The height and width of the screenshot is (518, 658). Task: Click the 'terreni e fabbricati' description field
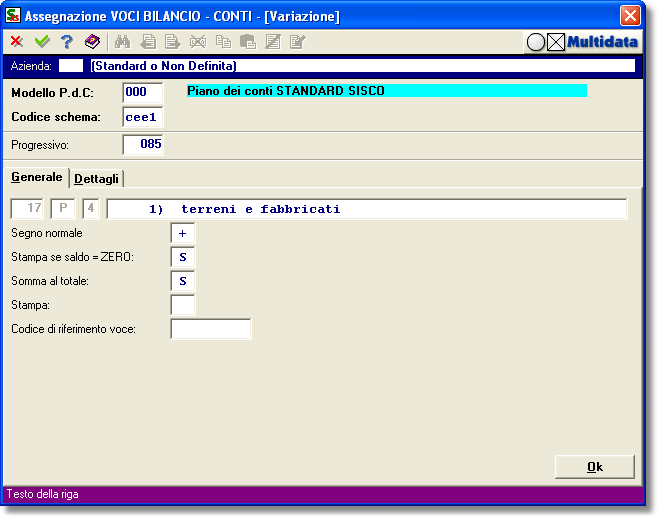click(366, 209)
